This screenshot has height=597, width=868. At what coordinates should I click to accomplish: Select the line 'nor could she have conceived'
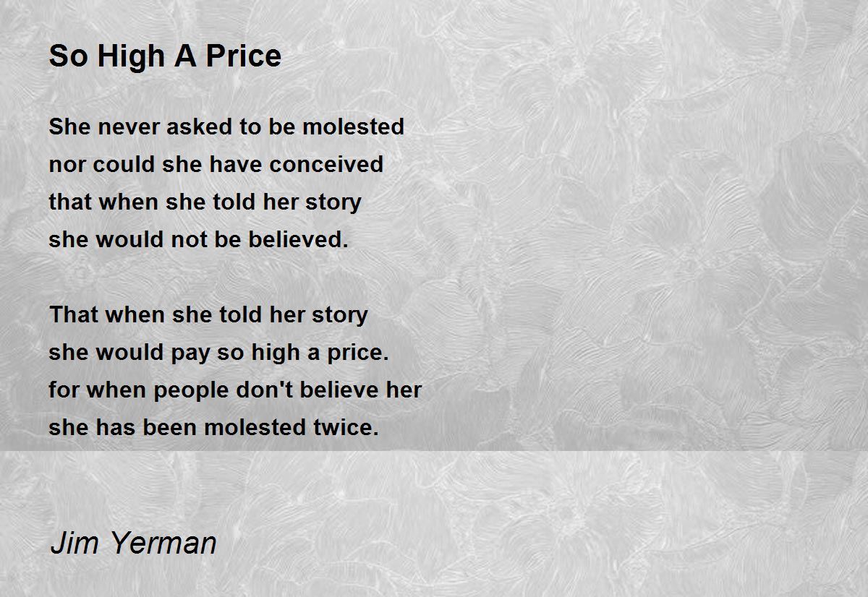(216, 164)
